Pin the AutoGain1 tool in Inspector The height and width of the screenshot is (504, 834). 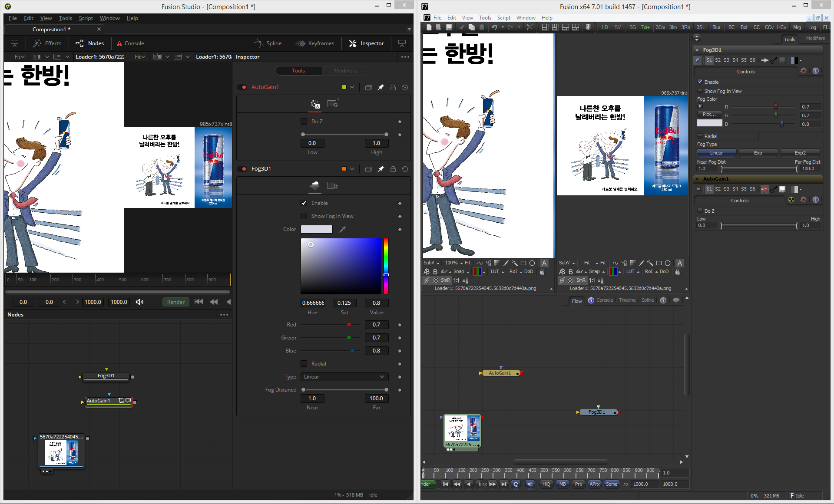click(381, 87)
